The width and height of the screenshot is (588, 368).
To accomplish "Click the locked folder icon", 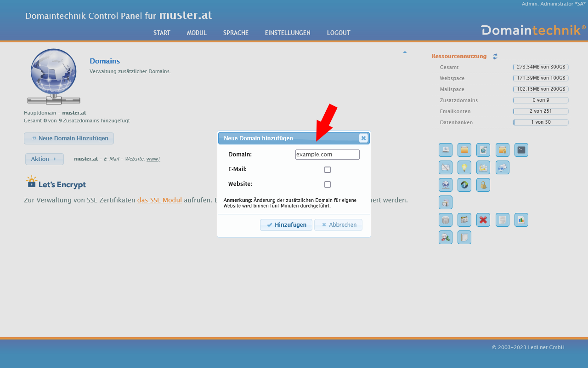I will [502, 150].
